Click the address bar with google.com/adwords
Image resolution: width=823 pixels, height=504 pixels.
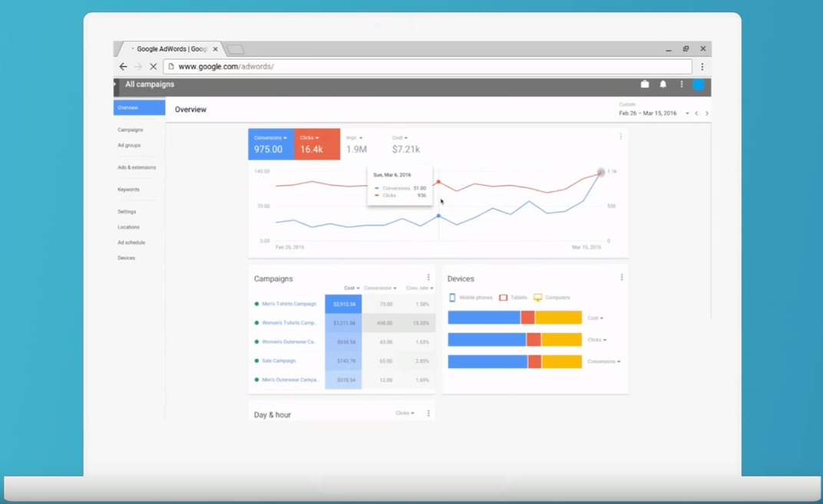click(x=428, y=67)
